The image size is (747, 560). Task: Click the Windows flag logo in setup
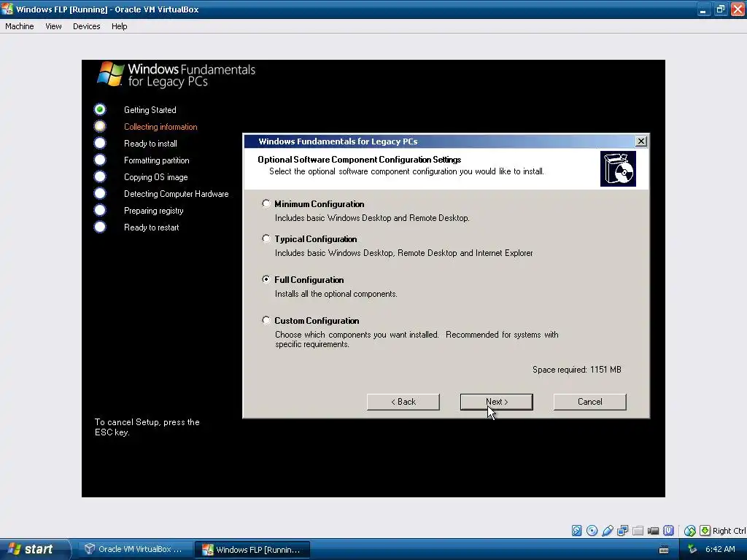click(110, 74)
